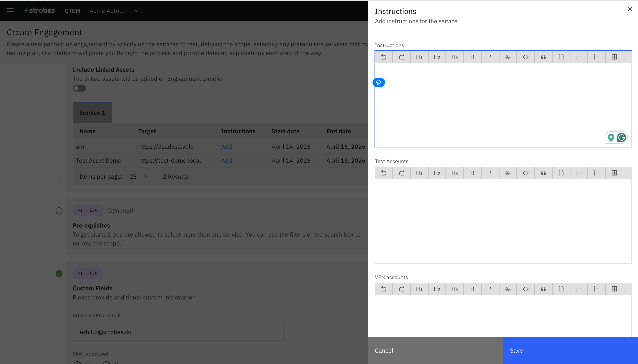
Task: Apply H2 heading in the VPN accounts editor
Action: [437, 289]
